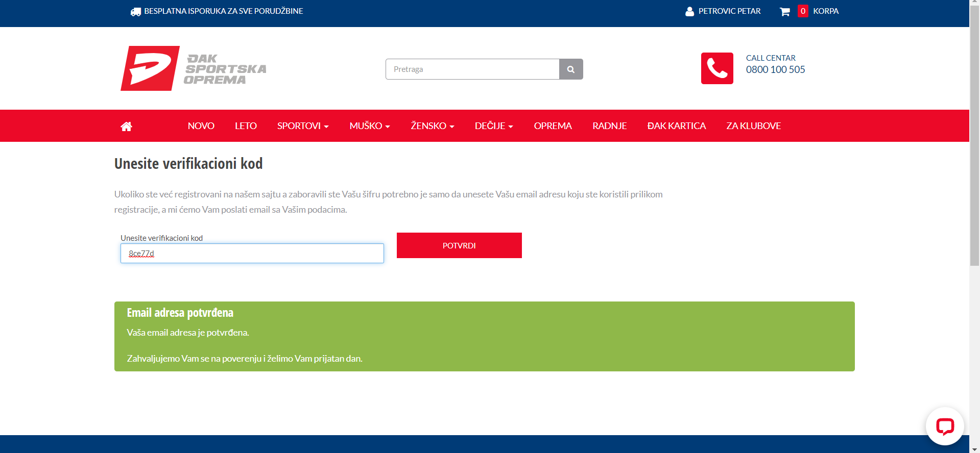Click the shopping cart icon
980x453 pixels.
click(784, 11)
